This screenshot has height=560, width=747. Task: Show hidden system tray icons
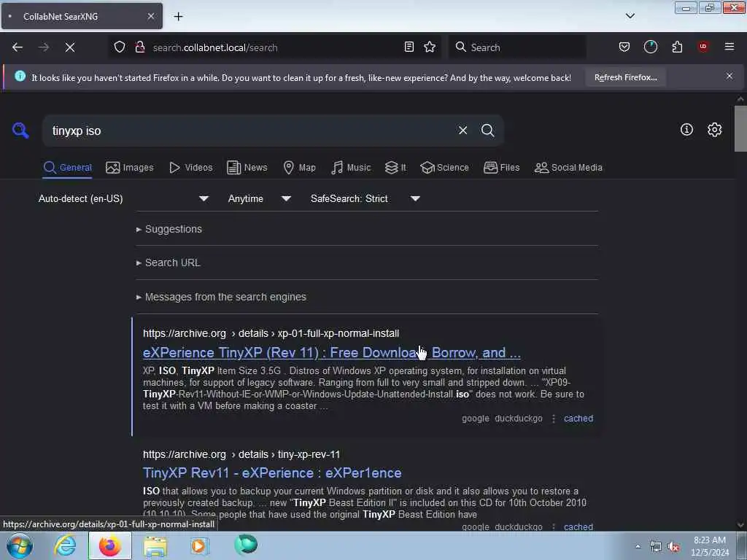click(x=638, y=546)
